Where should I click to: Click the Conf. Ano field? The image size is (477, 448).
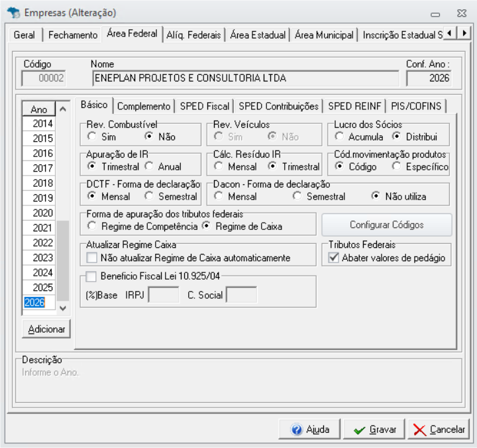(x=429, y=78)
